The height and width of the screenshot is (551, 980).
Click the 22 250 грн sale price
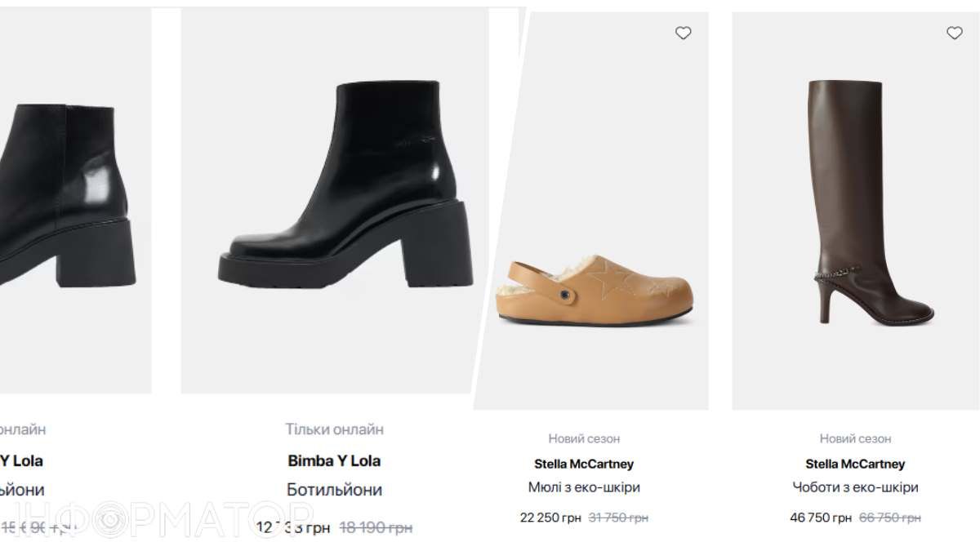pyautogui.click(x=550, y=518)
